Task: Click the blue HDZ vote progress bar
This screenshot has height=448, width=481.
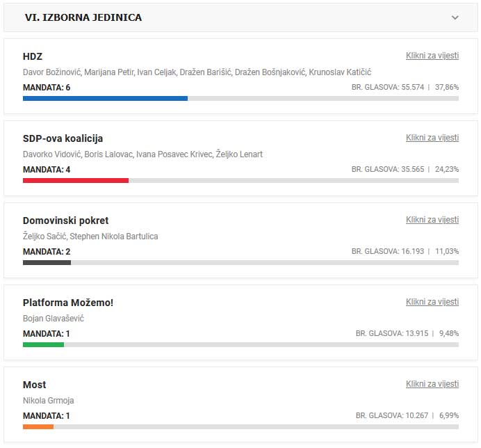Action: pos(105,99)
